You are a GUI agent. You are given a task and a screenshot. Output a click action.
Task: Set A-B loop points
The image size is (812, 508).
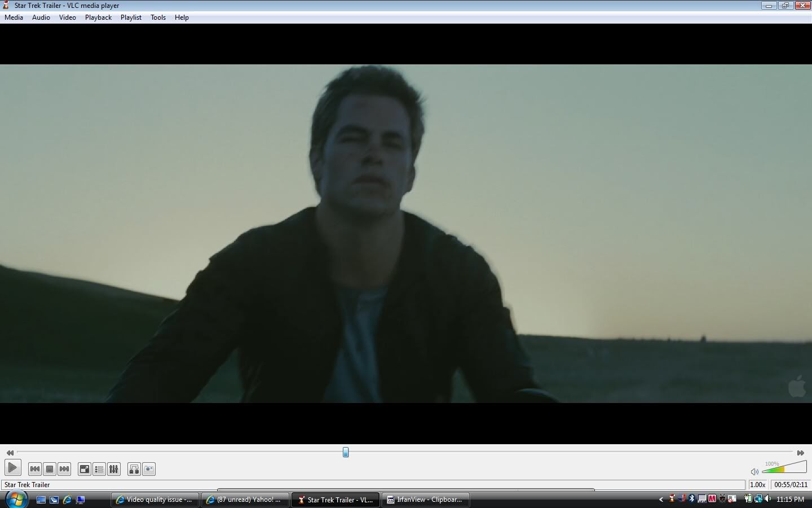(x=134, y=469)
